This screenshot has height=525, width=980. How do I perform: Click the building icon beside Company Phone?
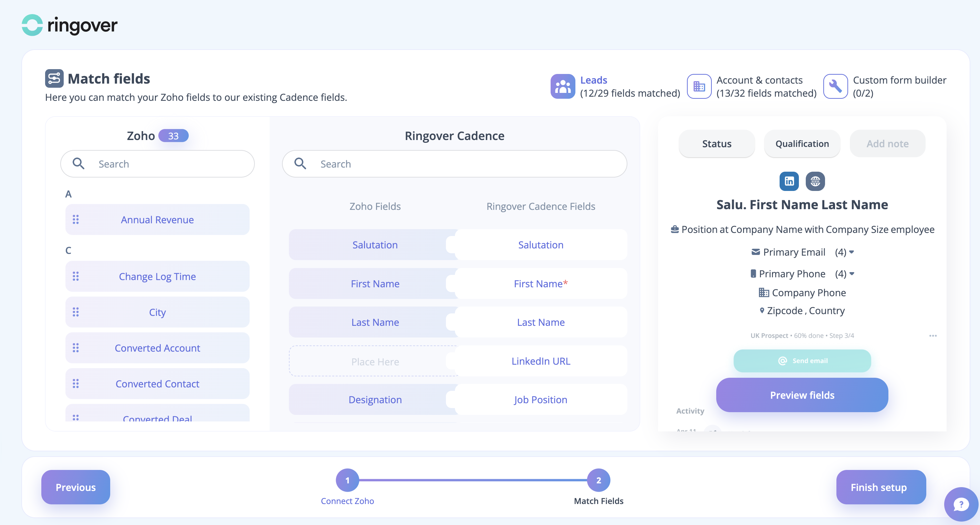[x=763, y=292]
